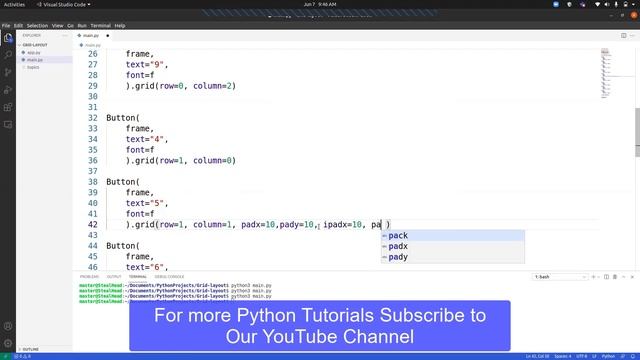Click the editor vertical scrollbar thumb

(638, 132)
